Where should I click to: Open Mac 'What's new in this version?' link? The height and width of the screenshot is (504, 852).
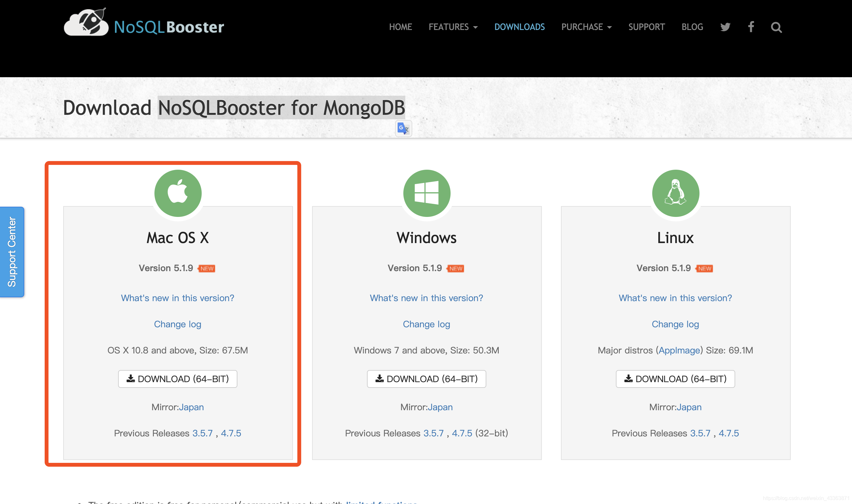click(178, 298)
